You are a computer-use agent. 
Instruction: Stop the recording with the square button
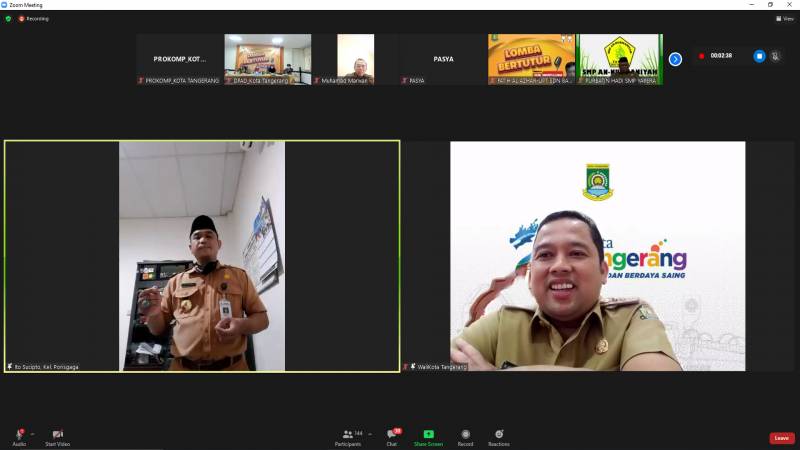click(x=759, y=56)
